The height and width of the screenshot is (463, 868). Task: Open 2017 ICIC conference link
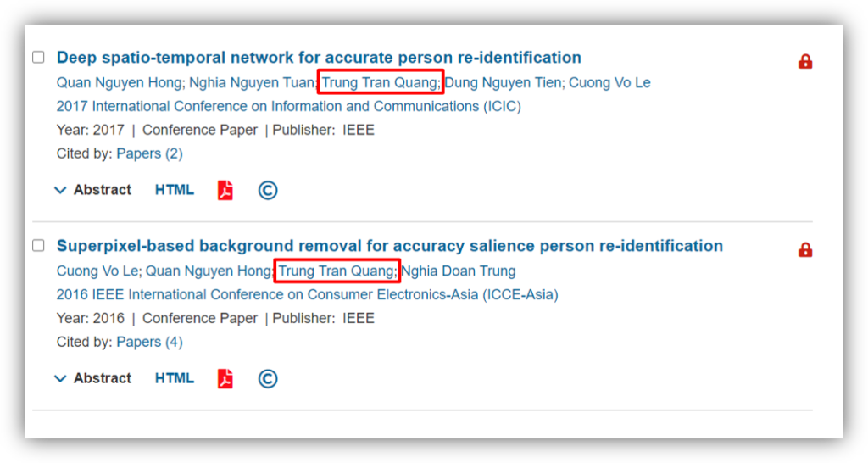[288, 106]
